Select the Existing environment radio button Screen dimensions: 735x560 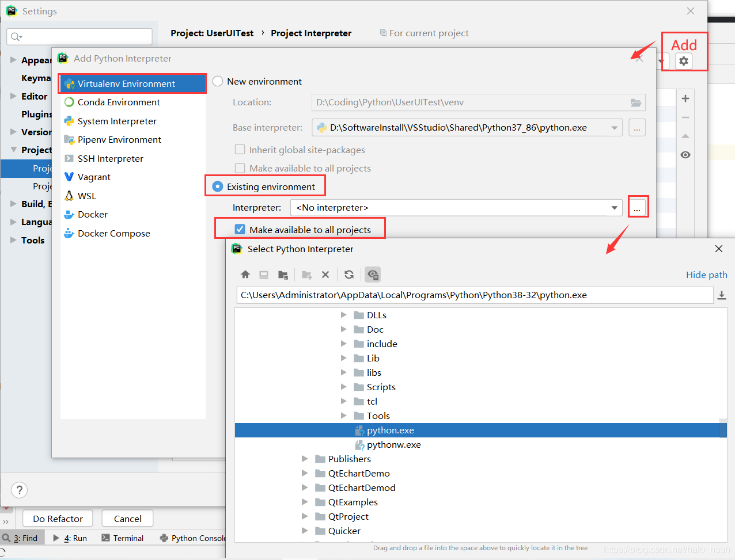(x=218, y=186)
